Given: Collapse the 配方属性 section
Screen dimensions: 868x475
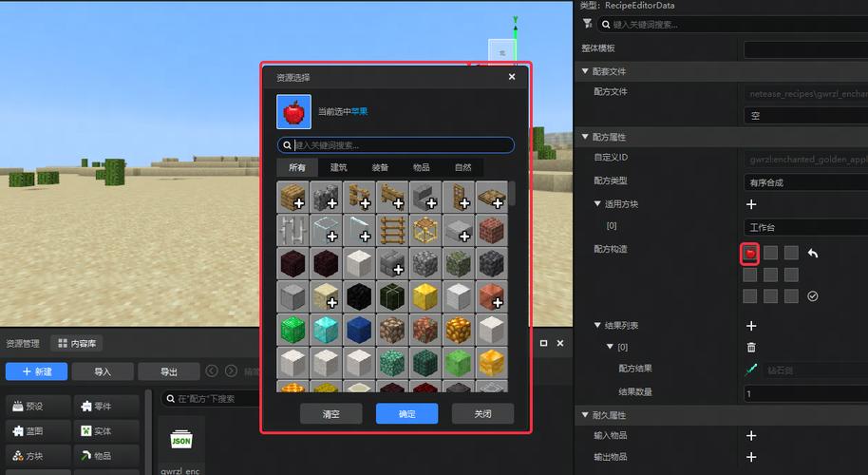Looking at the screenshot, I should point(585,136).
